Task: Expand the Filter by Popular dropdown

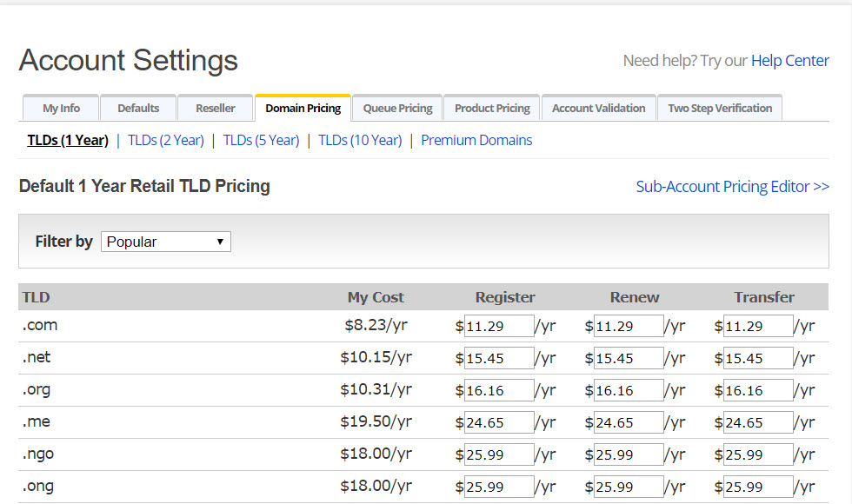Action: coord(166,242)
